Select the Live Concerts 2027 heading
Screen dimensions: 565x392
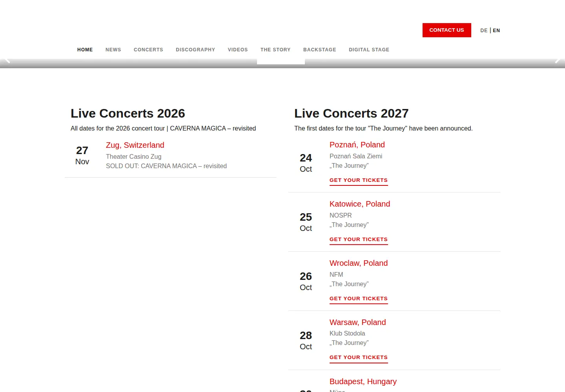coord(352,113)
